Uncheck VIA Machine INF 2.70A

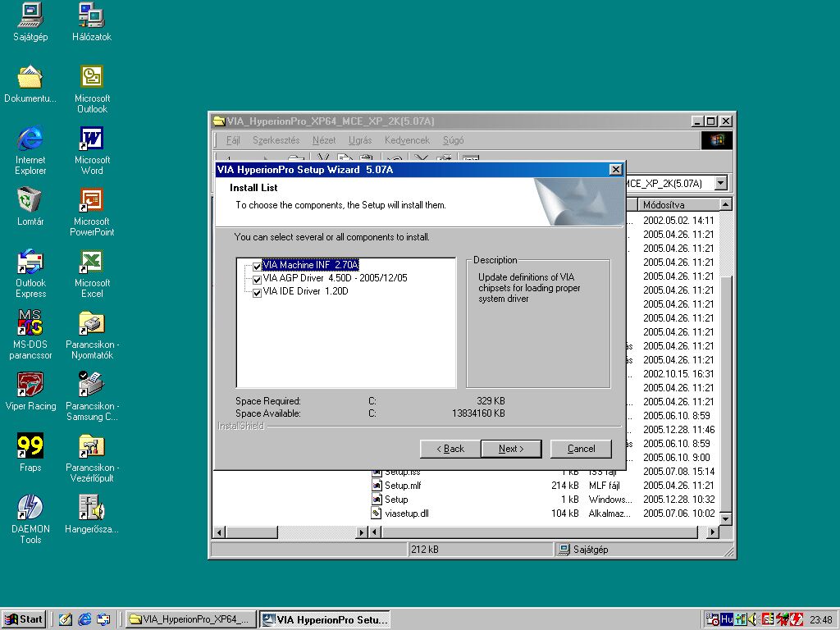(257, 267)
